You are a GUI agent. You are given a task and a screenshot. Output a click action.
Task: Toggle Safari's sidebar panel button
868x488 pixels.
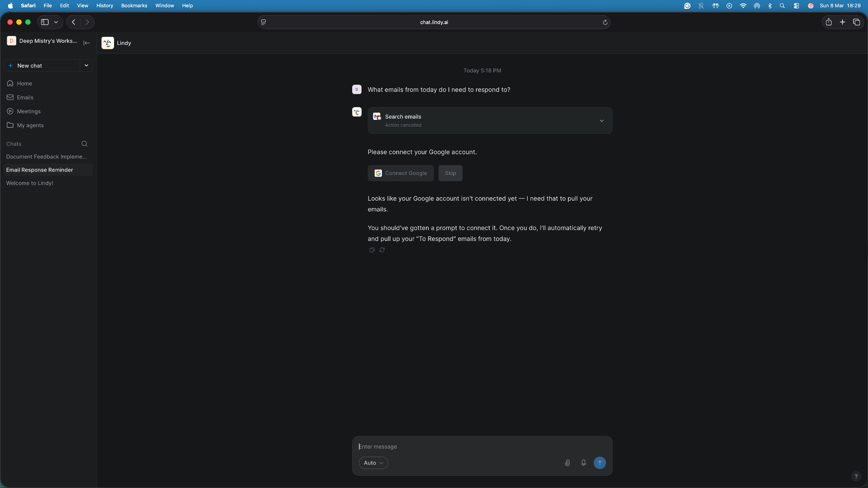tap(45, 22)
